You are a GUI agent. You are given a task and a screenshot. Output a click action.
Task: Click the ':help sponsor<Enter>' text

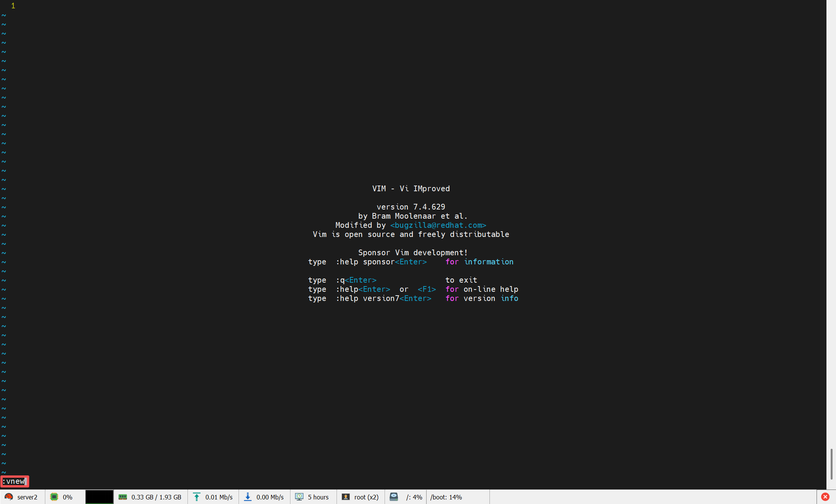click(381, 262)
